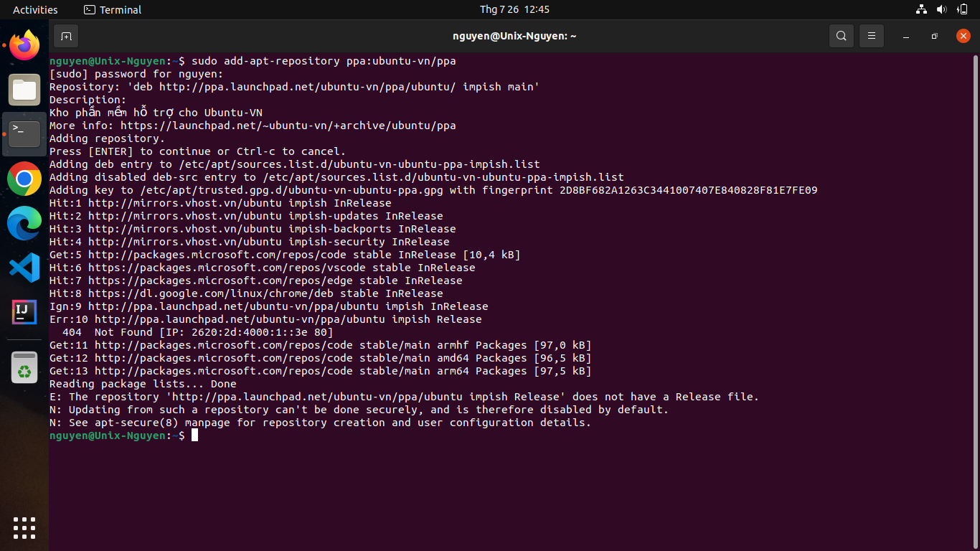The image size is (980, 551).
Task: Open the clock and calendar panel
Action: tap(514, 9)
